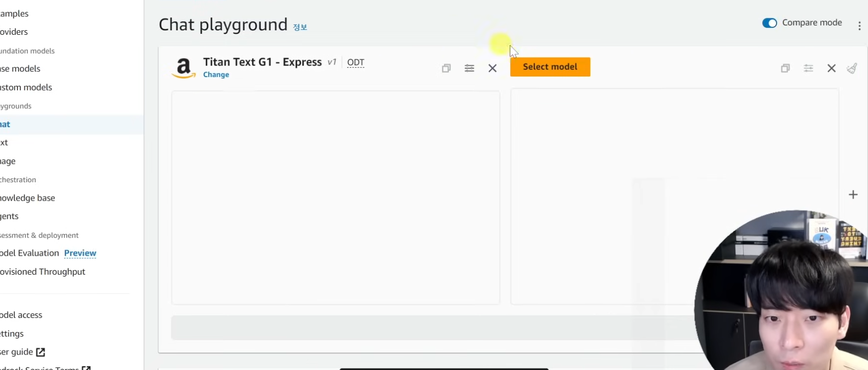Select the Image playground sidebar item
The height and width of the screenshot is (370, 868).
[x=8, y=161]
